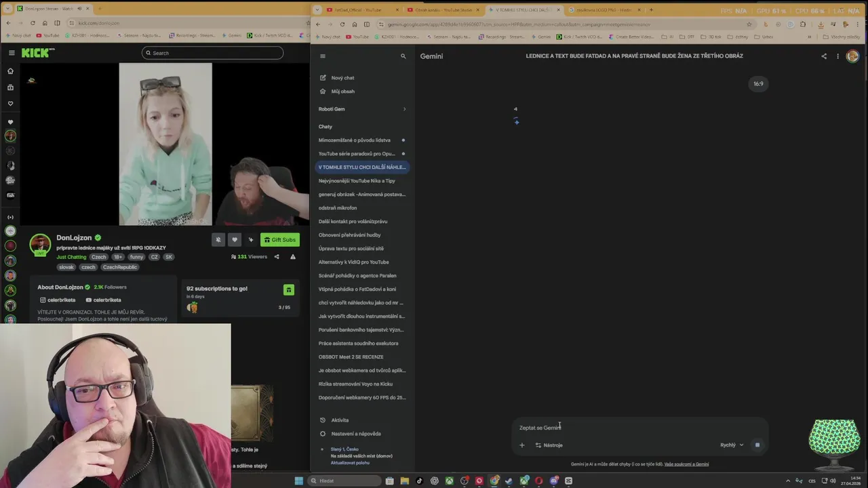
Task: Open Discord from taskbar
Action: coord(554,481)
